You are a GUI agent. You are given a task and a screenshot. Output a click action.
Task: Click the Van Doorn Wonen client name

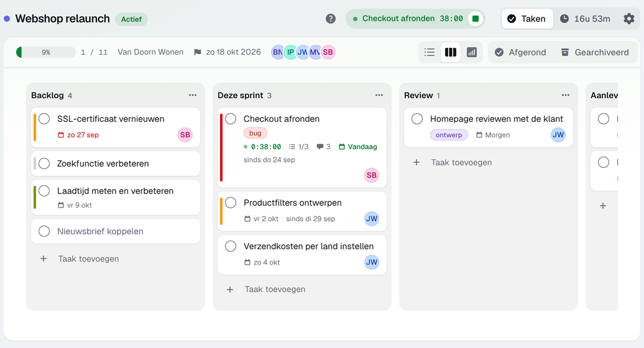[x=150, y=52]
